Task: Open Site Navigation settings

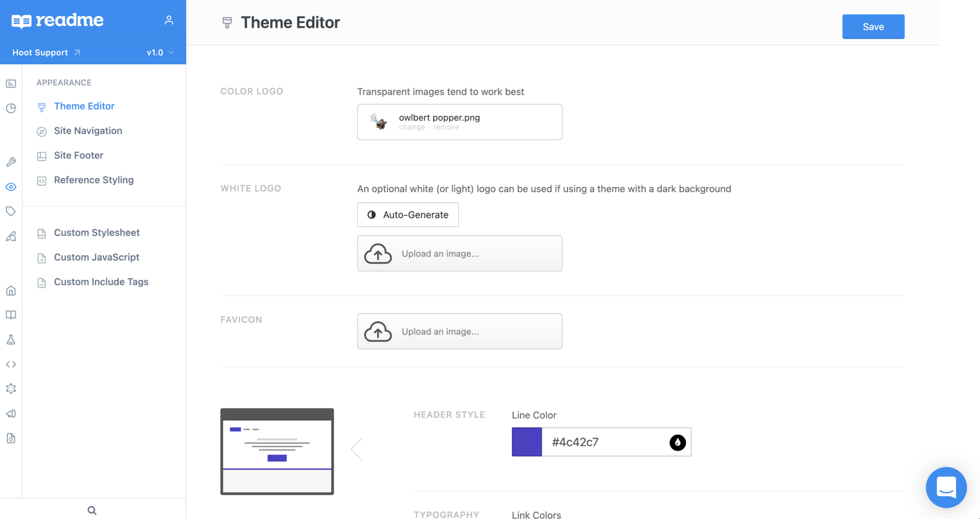Action: [88, 131]
